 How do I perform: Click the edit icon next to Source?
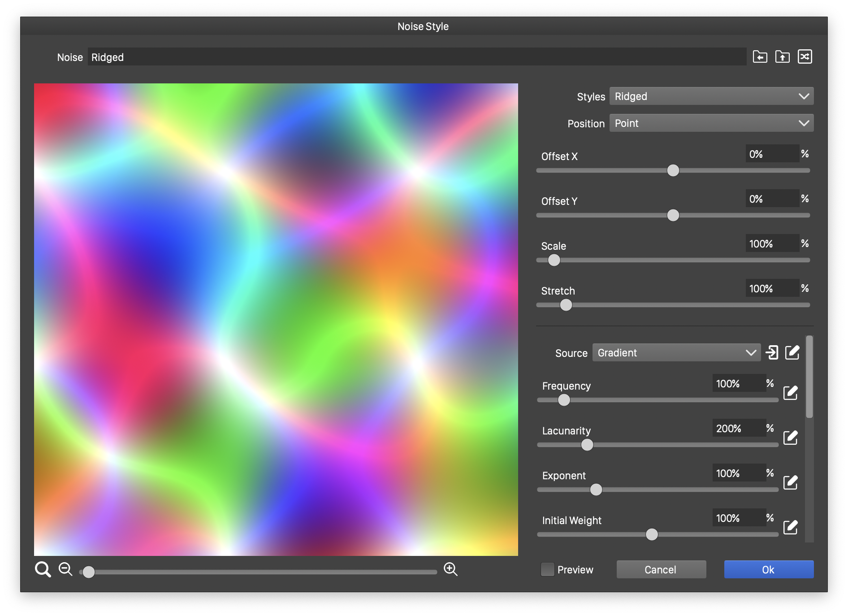[792, 353]
